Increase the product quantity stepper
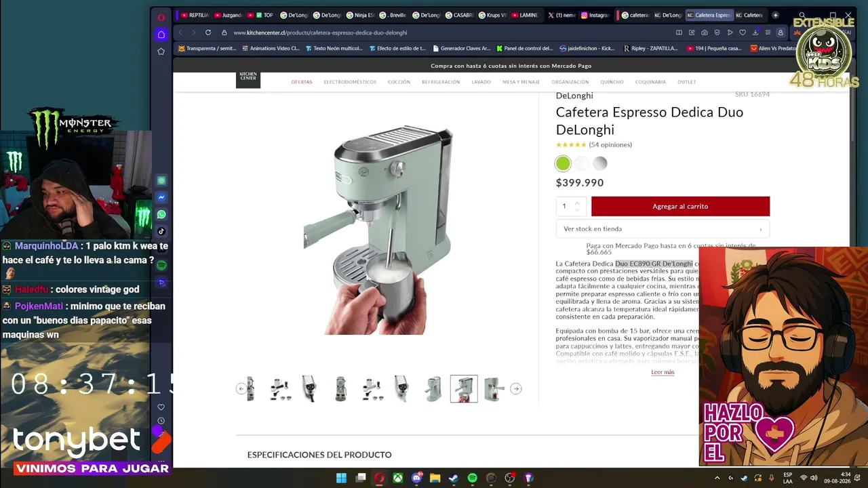 (x=577, y=203)
